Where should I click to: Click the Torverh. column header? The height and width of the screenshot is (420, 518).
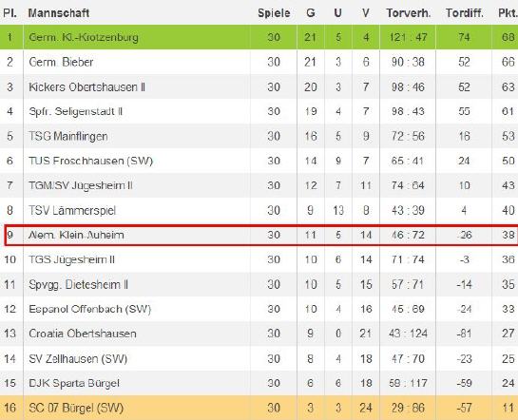(409, 13)
